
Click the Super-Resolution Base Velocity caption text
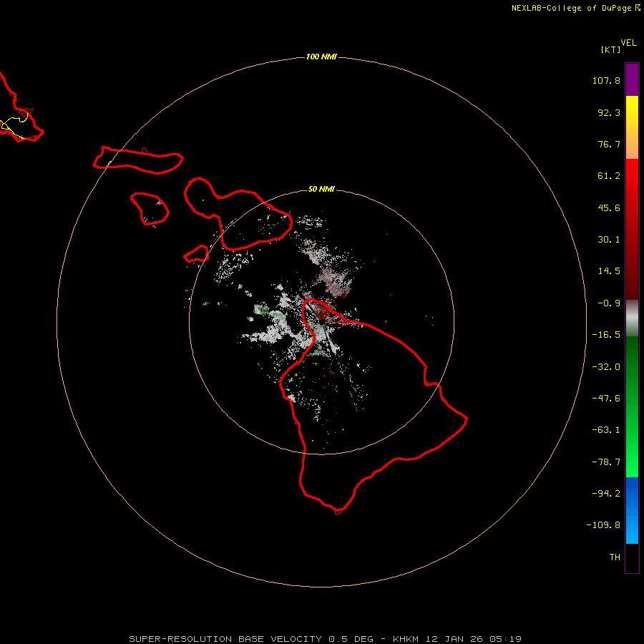(x=326, y=639)
